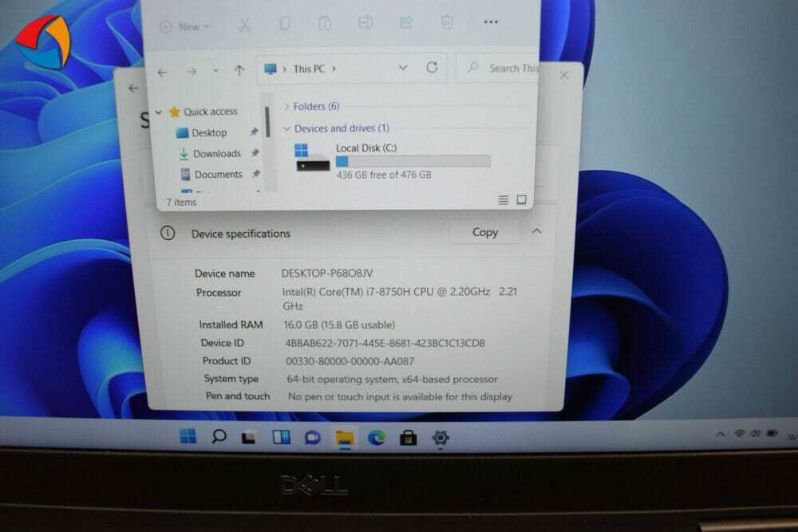
Task: Click the Paste clipboard icon in Explorer
Action: point(325,23)
